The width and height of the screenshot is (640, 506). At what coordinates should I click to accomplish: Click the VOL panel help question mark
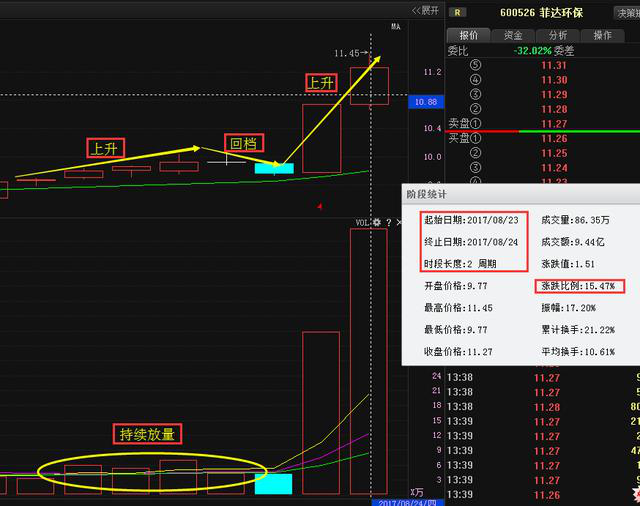pyautogui.click(x=387, y=222)
